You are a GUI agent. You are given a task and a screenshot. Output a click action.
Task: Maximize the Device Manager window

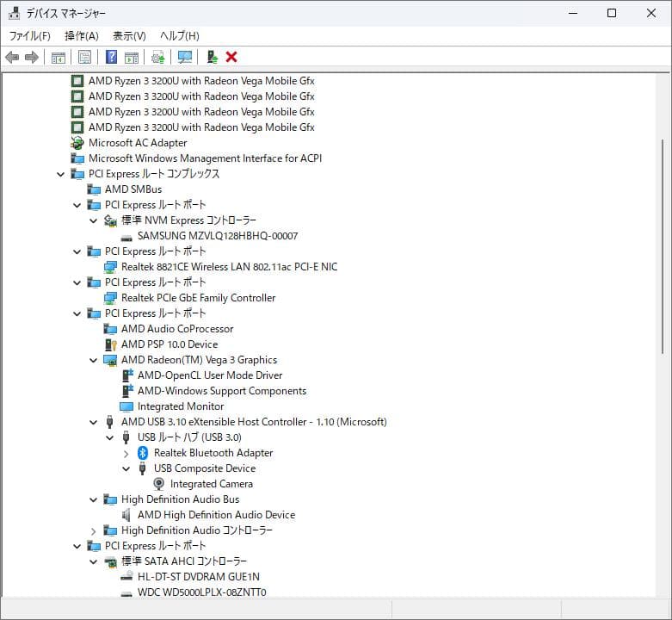[x=612, y=13]
